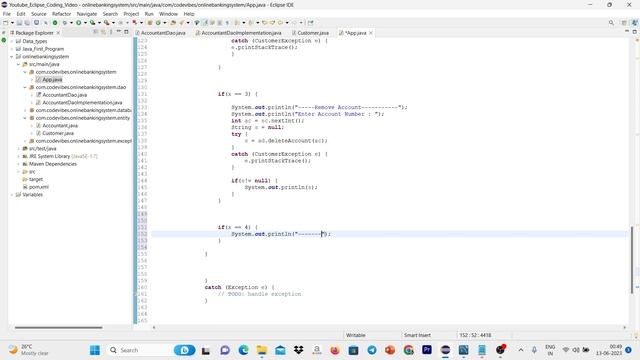Maximize the editor area
The height and width of the screenshot is (360, 640).
click(635, 31)
